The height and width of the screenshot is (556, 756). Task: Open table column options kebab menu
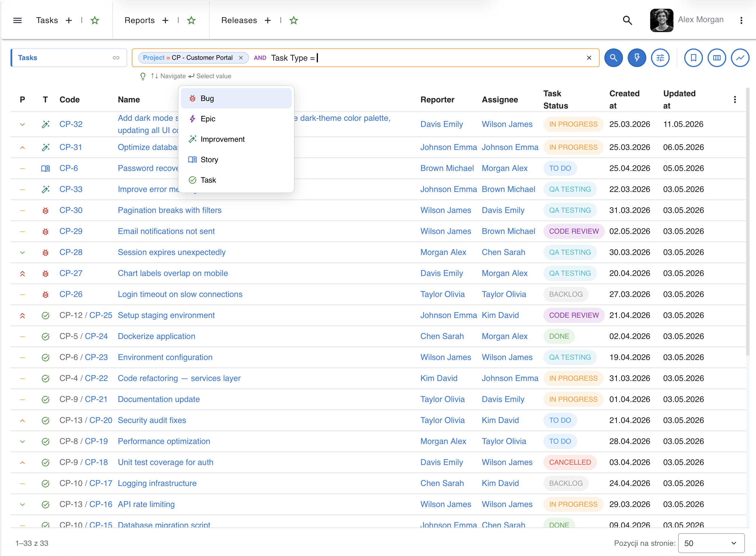coord(735,100)
